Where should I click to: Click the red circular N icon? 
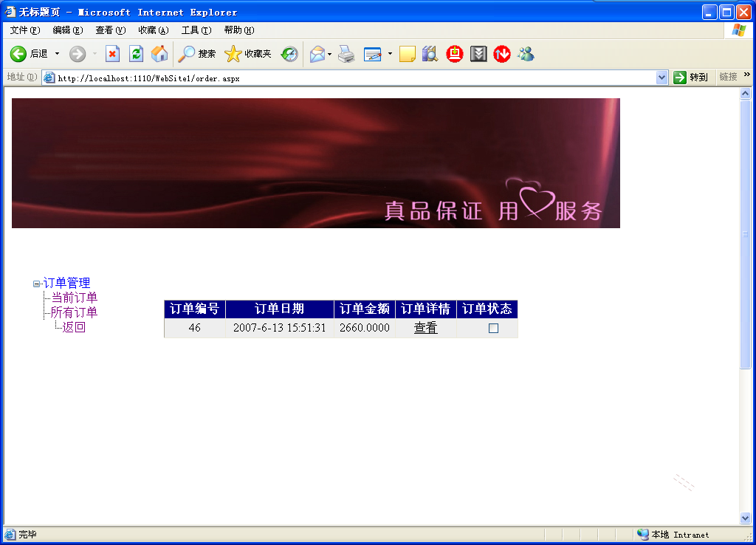coord(502,53)
